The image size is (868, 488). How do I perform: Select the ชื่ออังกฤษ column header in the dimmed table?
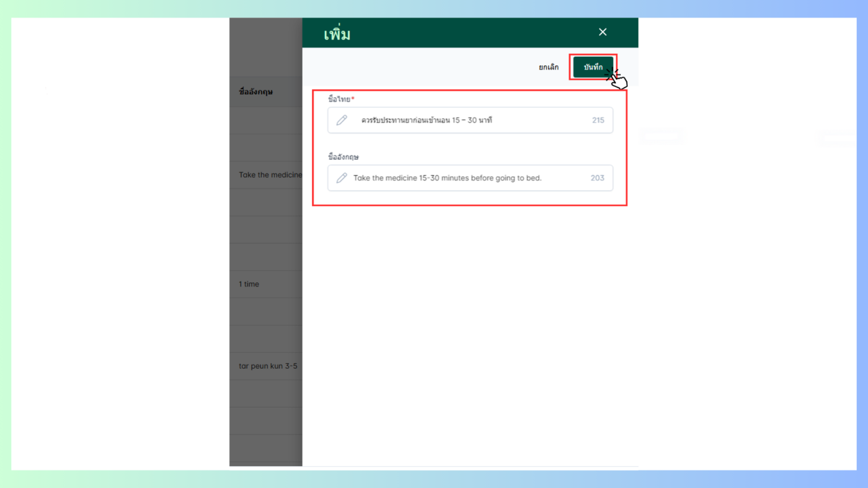256,92
